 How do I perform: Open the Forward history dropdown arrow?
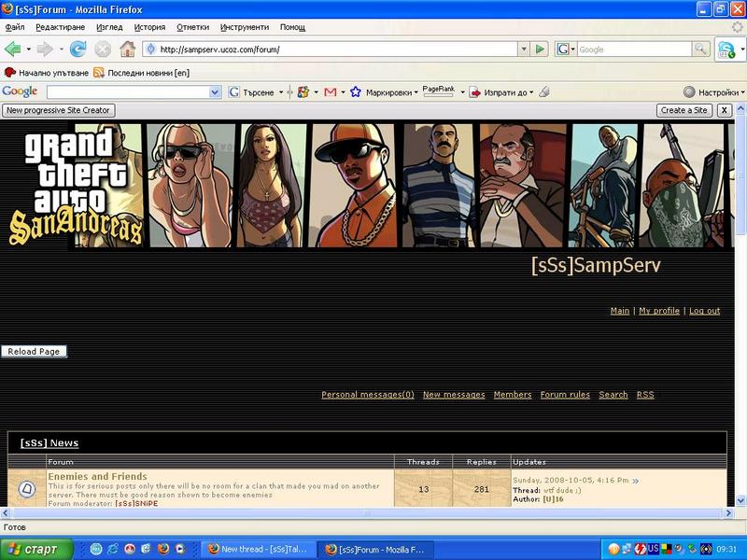(61, 49)
